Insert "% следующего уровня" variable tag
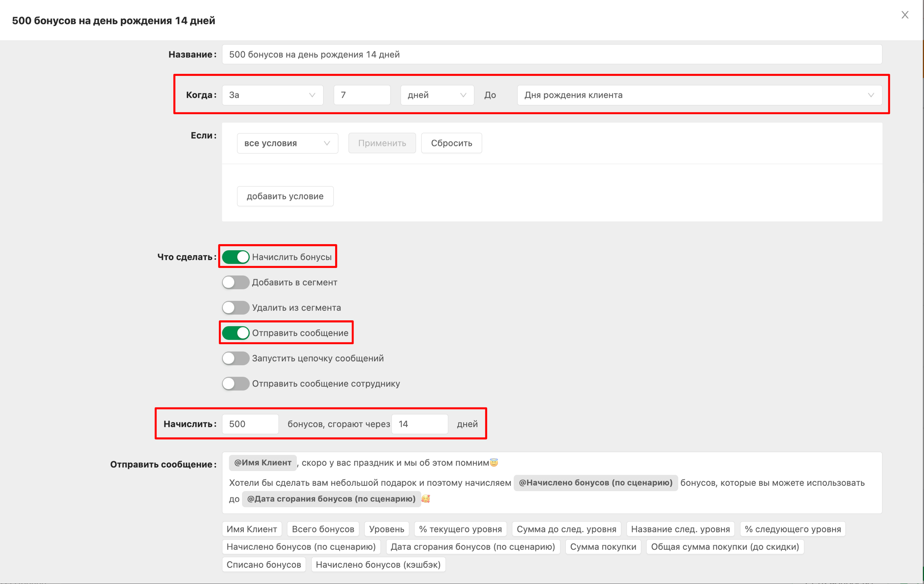The height and width of the screenshot is (584, 924). coord(793,529)
